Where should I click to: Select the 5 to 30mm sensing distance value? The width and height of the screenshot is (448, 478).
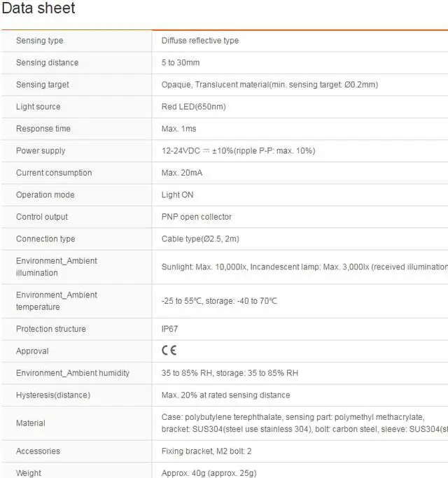(x=181, y=63)
